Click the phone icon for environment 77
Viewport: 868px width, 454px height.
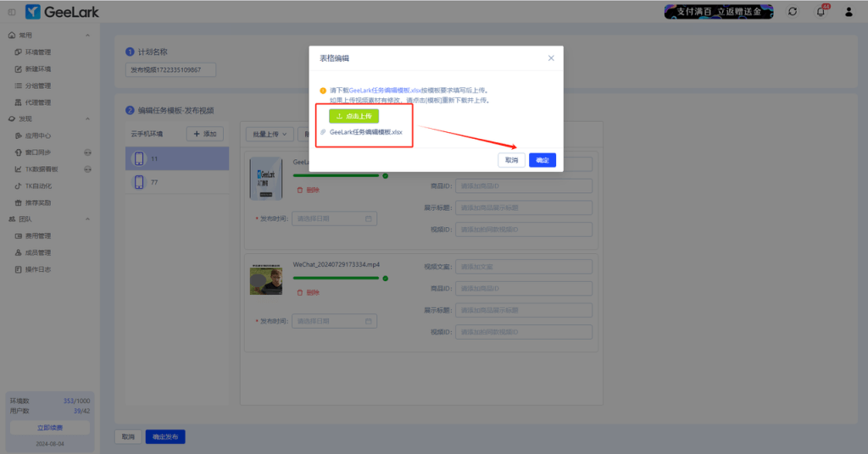point(139,182)
